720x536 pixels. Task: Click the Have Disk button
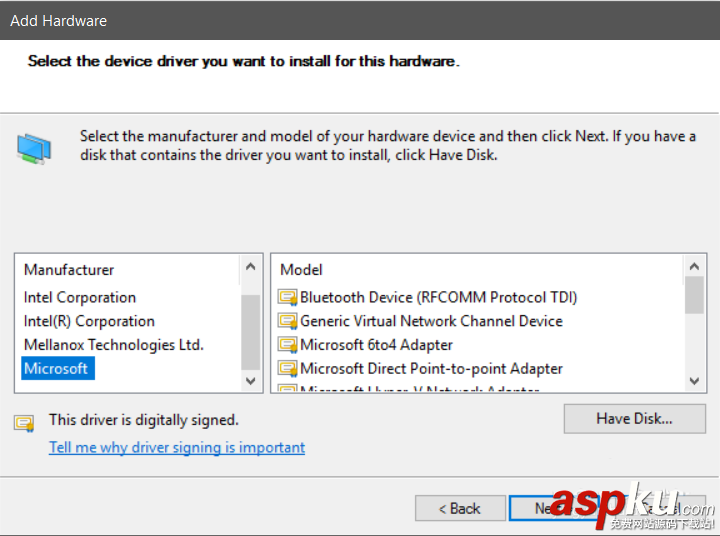(634, 418)
